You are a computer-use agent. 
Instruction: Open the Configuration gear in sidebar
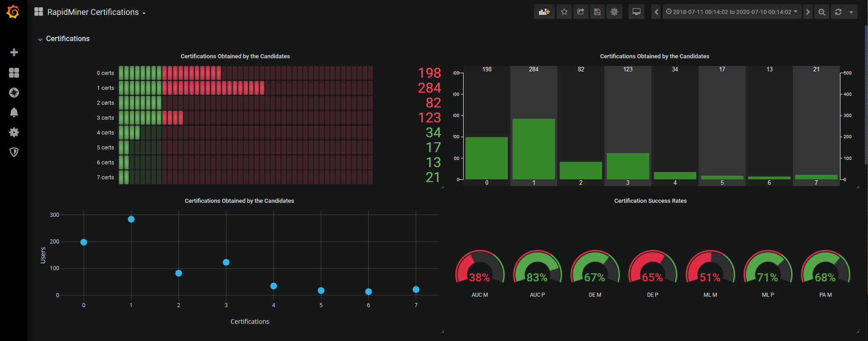[14, 132]
